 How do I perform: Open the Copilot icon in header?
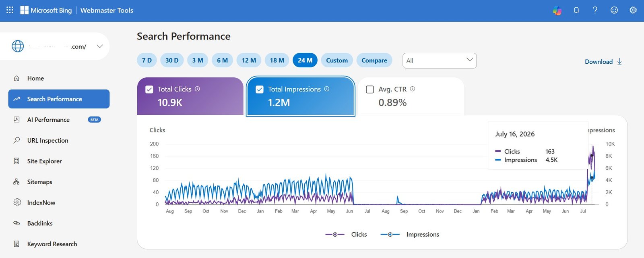[557, 10]
